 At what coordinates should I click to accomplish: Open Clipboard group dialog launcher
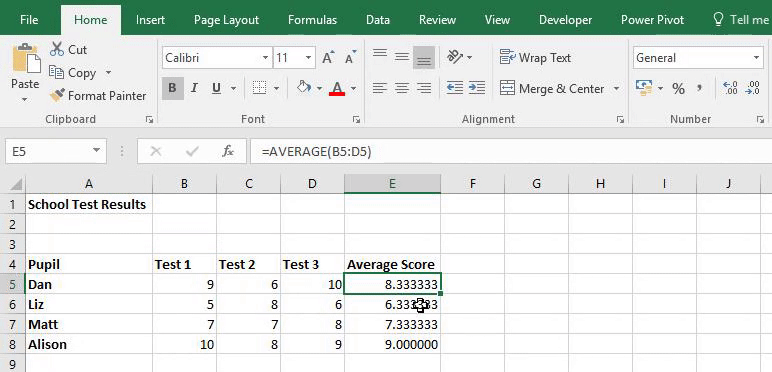[x=150, y=119]
